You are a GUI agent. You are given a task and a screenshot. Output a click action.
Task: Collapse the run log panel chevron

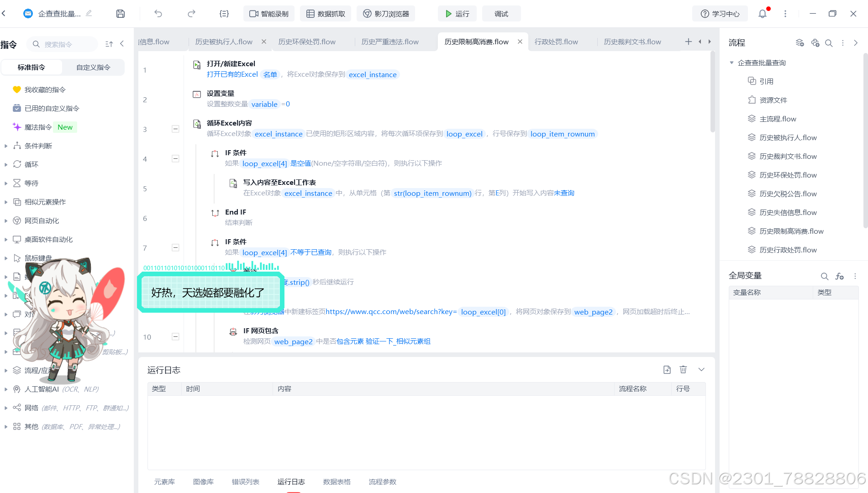(701, 370)
